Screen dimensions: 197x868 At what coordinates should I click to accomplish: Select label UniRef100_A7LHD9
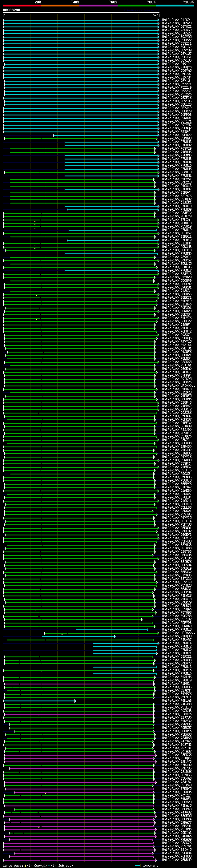176,210
